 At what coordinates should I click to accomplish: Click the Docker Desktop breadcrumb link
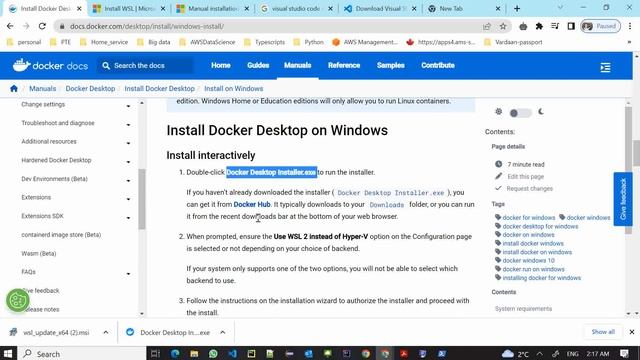click(x=90, y=89)
